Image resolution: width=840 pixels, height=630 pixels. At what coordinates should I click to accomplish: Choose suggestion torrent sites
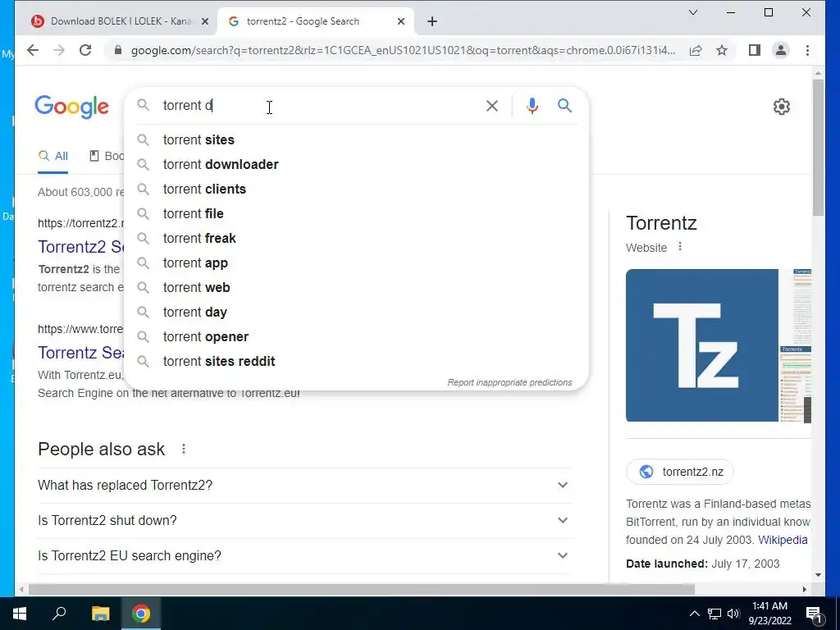[356, 139]
